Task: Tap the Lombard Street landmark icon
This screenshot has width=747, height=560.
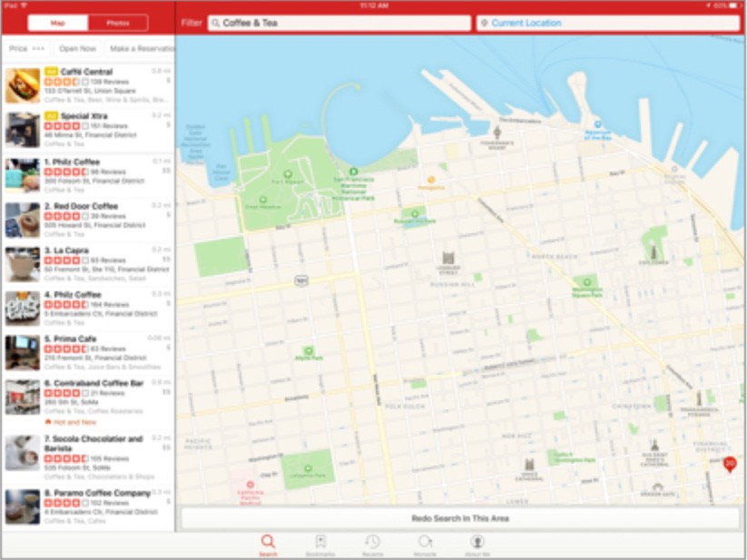Action: [x=448, y=258]
